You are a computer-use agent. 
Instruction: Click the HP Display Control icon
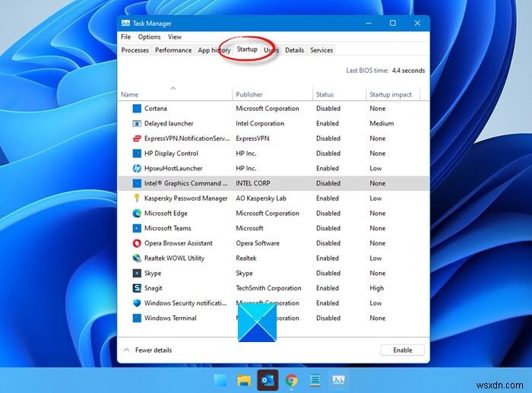tap(137, 154)
